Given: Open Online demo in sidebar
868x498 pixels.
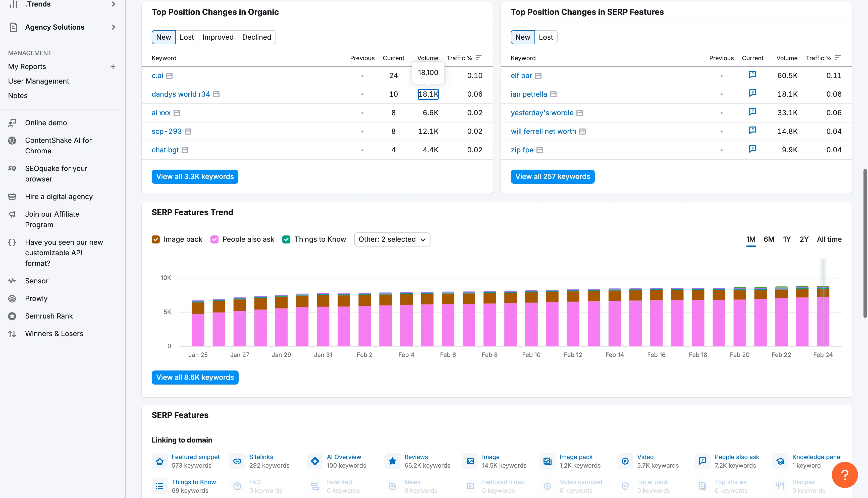Looking at the screenshot, I should point(46,123).
